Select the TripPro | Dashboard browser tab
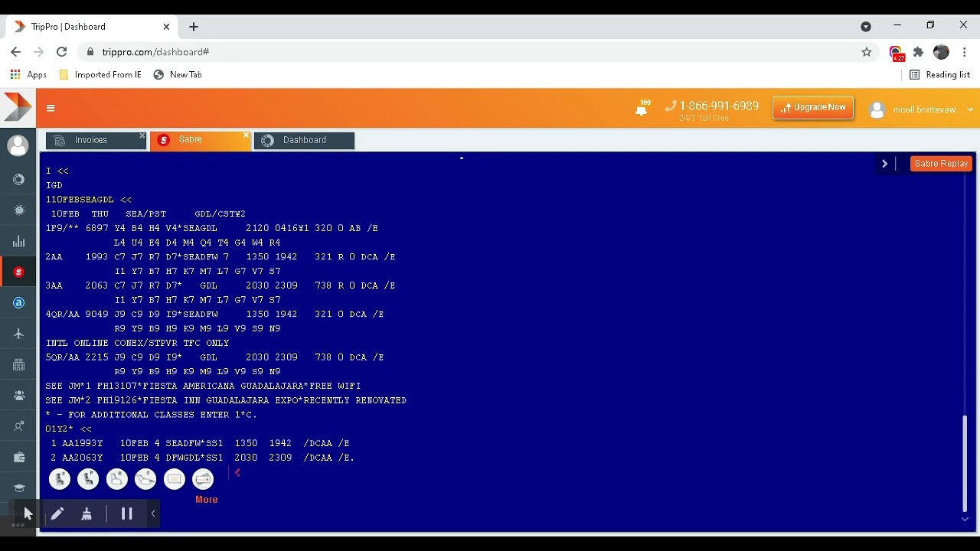The width and height of the screenshot is (980, 551). pyautogui.click(x=92, y=27)
